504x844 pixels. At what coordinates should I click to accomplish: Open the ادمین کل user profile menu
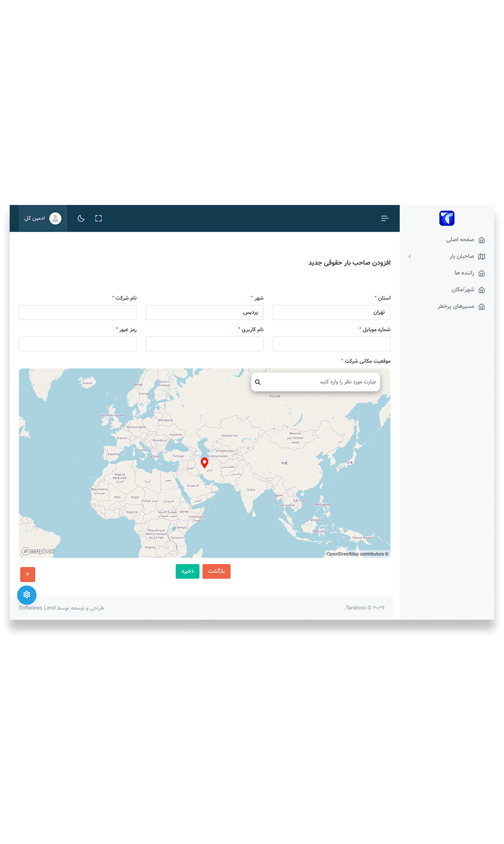pos(43,218)
